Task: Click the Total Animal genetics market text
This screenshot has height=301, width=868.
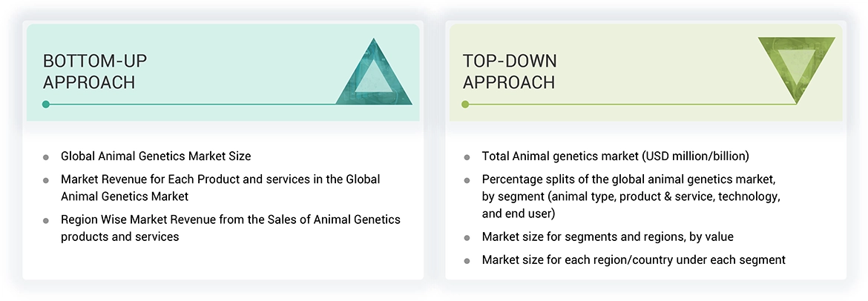Action: (x=615, y=156)
